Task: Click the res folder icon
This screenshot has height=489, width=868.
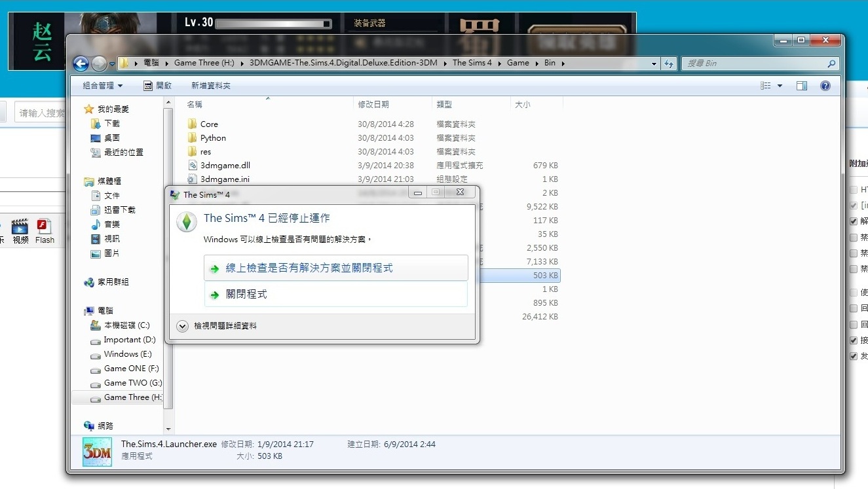Action: pos(192,151)
